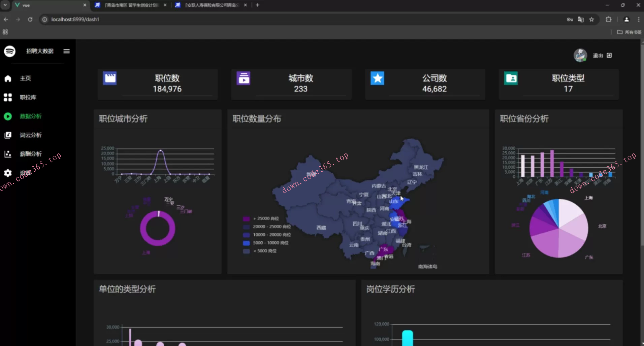
Task: Click the 职位类型 folder icon
Action: click(x=511, y=78)
